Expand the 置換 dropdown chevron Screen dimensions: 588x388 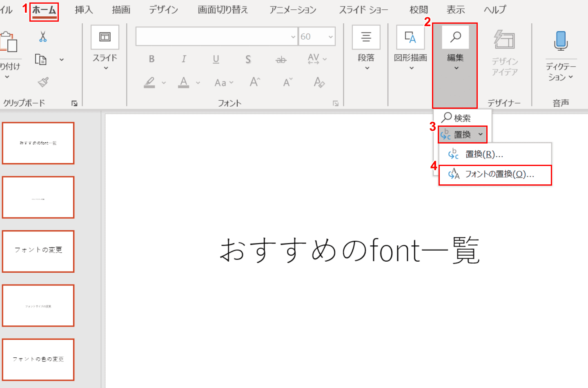coord(481,135)
